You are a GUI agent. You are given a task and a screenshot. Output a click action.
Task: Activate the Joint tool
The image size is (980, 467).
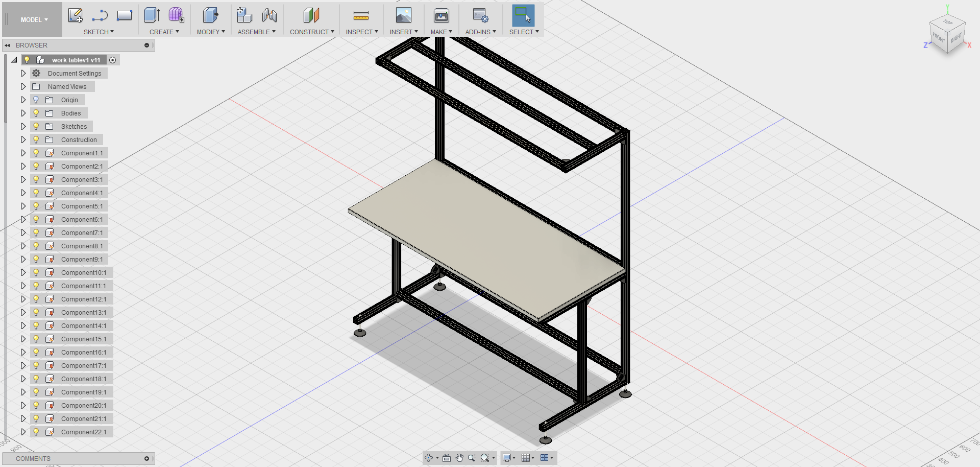[x=269, y=15]
